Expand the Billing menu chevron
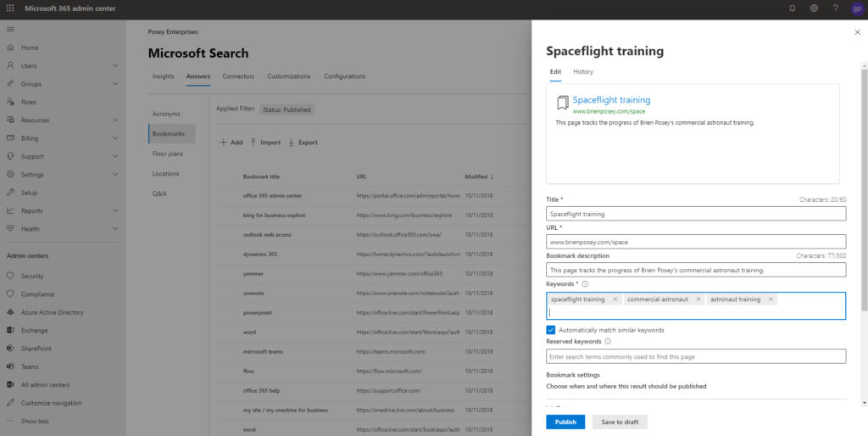Viewport: 868px width, 436px height. [115, 138]
